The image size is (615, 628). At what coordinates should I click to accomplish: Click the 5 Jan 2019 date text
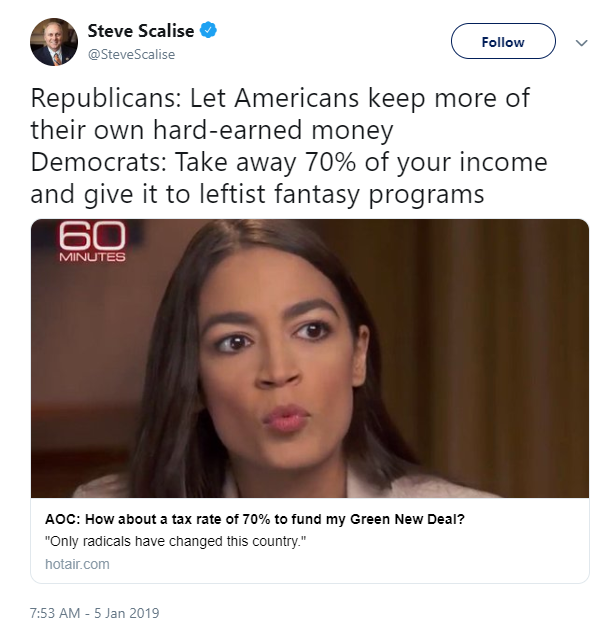tap(127, 613)
